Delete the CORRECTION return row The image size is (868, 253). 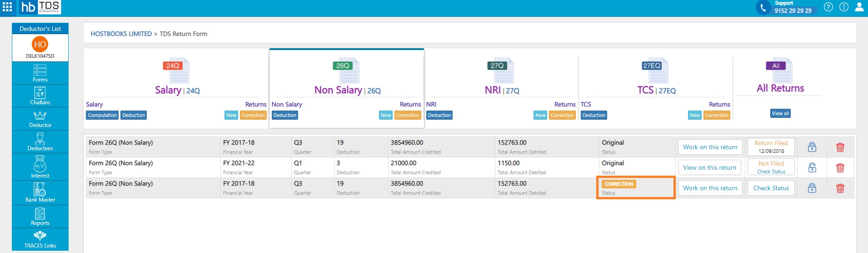click(840, 188)
